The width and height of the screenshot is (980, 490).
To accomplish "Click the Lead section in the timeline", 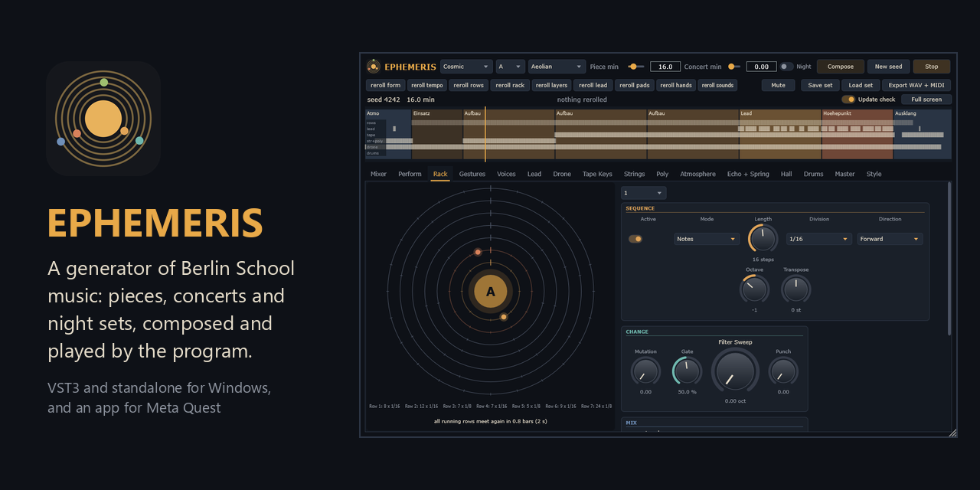I will tap(780, 134).
